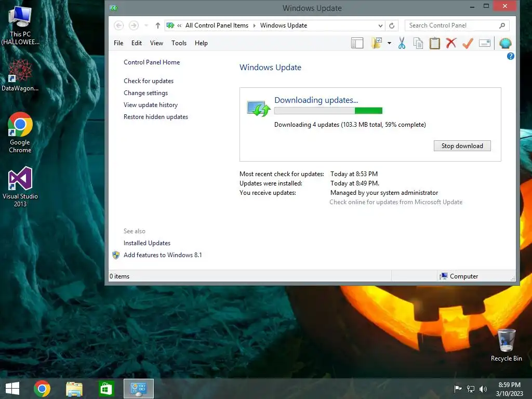Click the orange checkmark toolbar icon
Screen dimensions: 532x399
click(x=468, y=43)
